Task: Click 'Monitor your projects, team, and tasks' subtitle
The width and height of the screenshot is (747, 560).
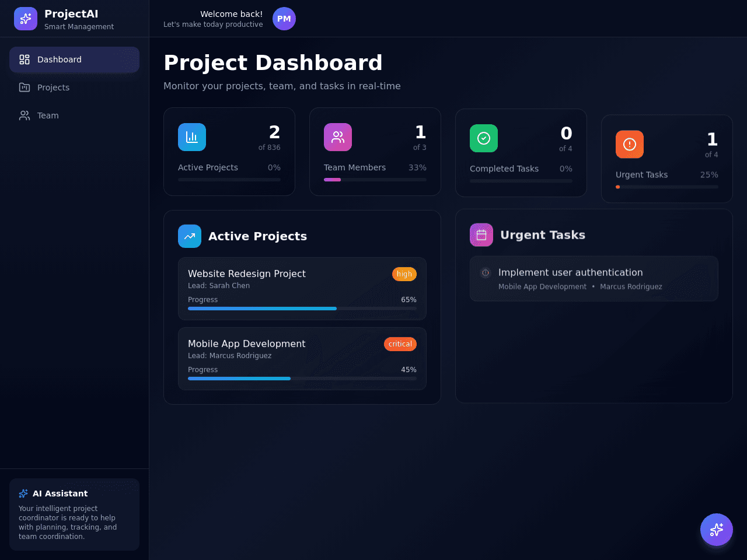Action: (x=282, y=86)
